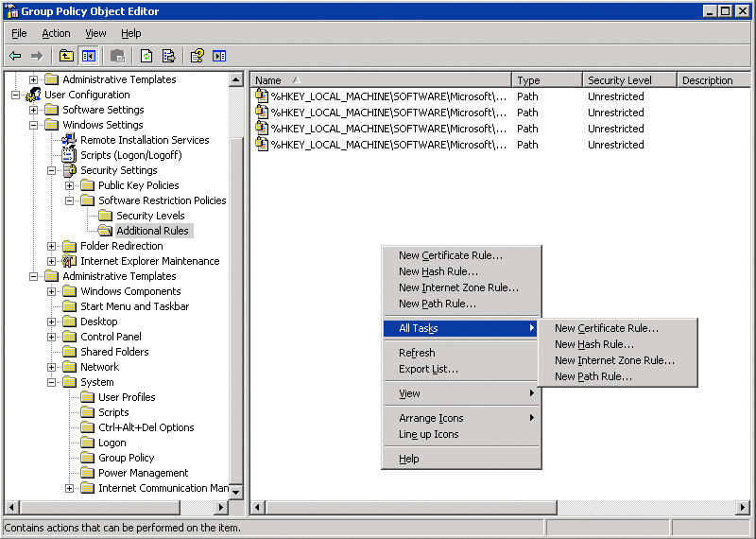This screenshot has height=539, width=756.
Task: Choose New Path Rule in All Tasks submenu
Action: (x=618, y=377)
